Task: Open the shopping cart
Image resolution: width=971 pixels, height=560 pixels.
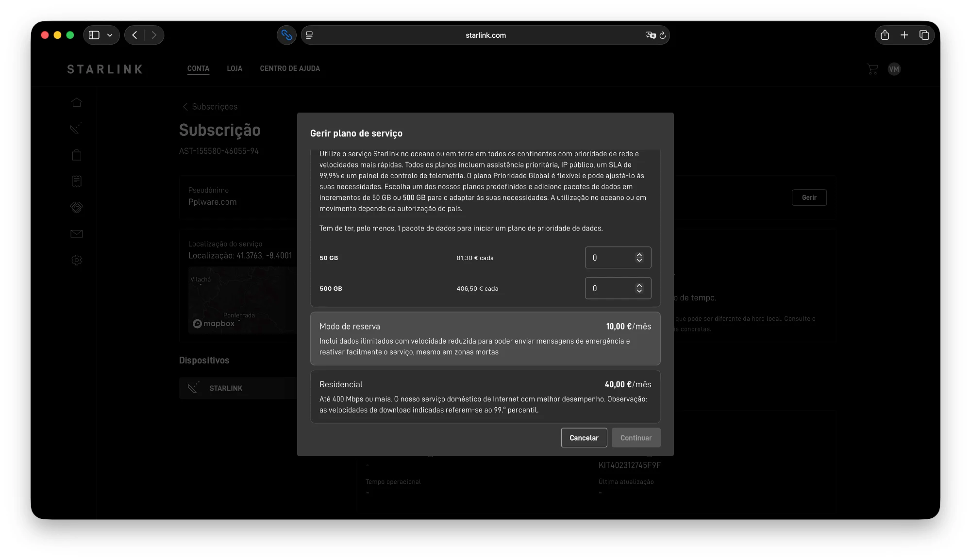Action: click(872, 69)
